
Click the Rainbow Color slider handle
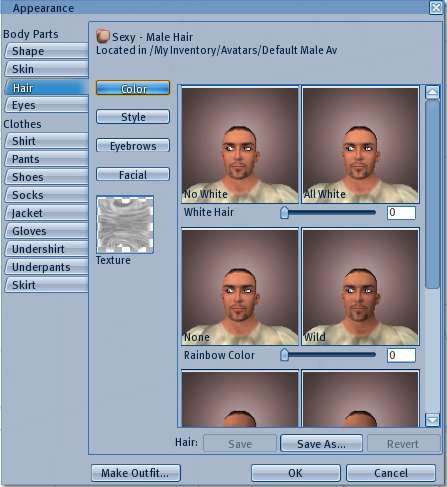[284, 355]
